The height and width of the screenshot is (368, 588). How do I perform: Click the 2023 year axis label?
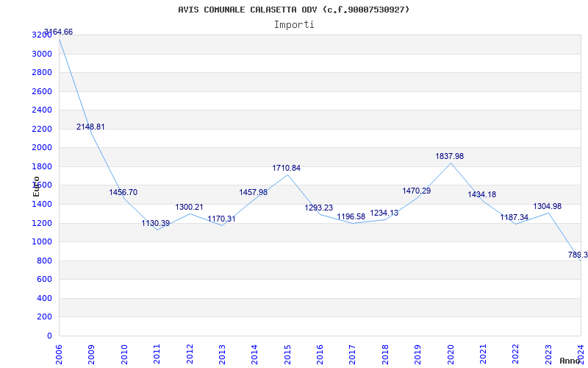pyautogui.click(x=548, y=355)
